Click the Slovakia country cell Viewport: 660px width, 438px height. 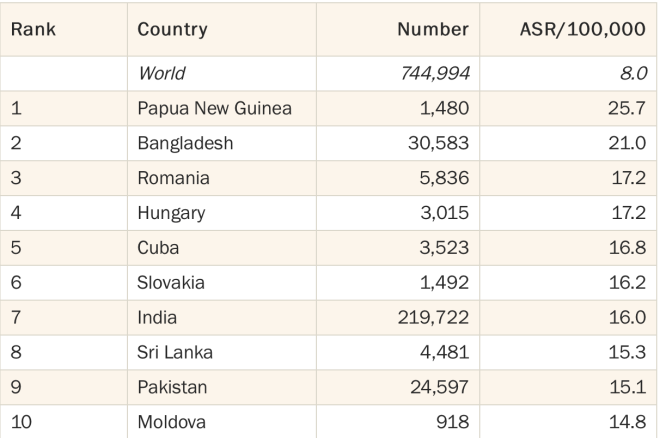170,283
